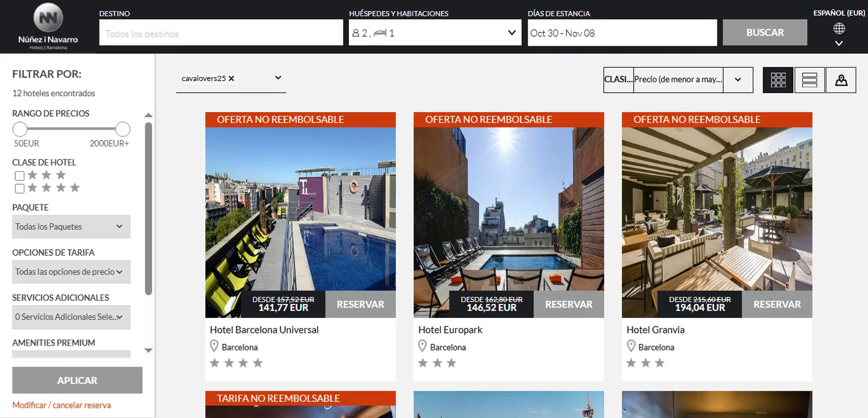The image size is (868, 418).
Task: Click the filter panel scrollbar thumb
Action: pos(149,208)
